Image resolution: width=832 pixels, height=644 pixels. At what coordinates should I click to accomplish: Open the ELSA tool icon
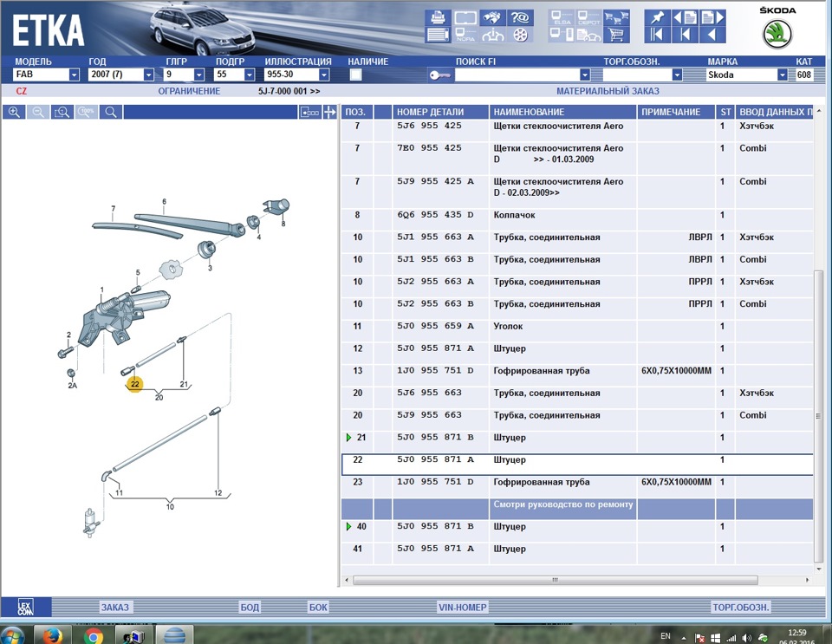tap(562, 17)
